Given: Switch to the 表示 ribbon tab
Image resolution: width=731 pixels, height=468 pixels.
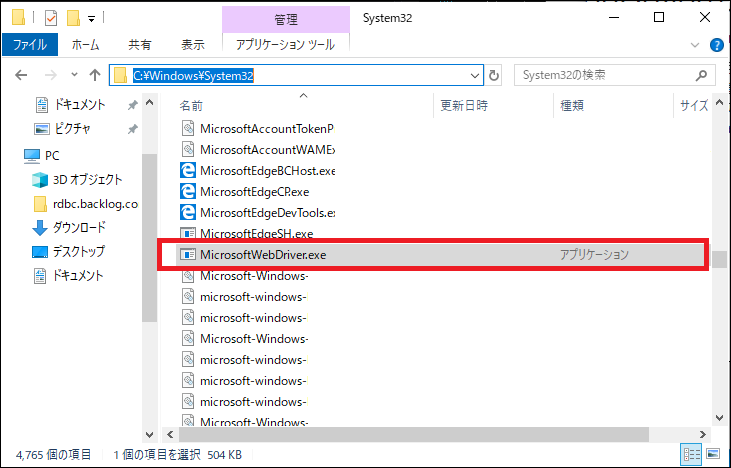Looking at the screenshot, I should point(193,45).
